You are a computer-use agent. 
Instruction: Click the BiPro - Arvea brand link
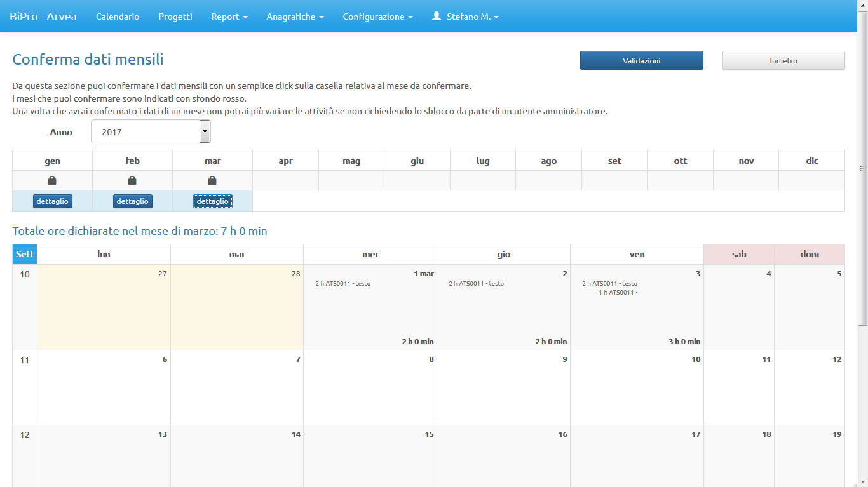(43, 17)
